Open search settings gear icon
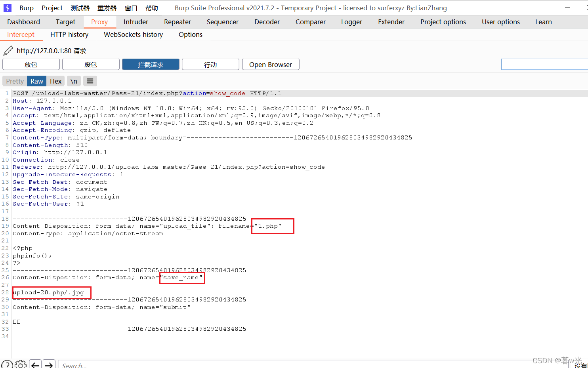Viewport: 588px width, 368px height. point(20,365)
